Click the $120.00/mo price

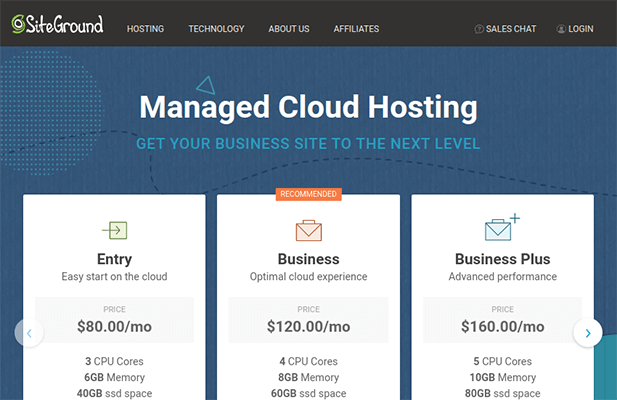pyautogui.click(x=308, y=326)
